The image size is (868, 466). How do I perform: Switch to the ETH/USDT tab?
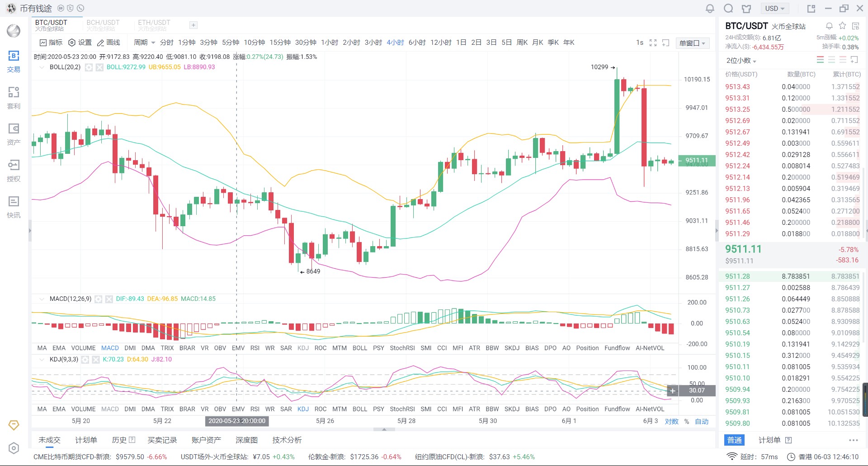pyautogui.click(x=154, y=25)
